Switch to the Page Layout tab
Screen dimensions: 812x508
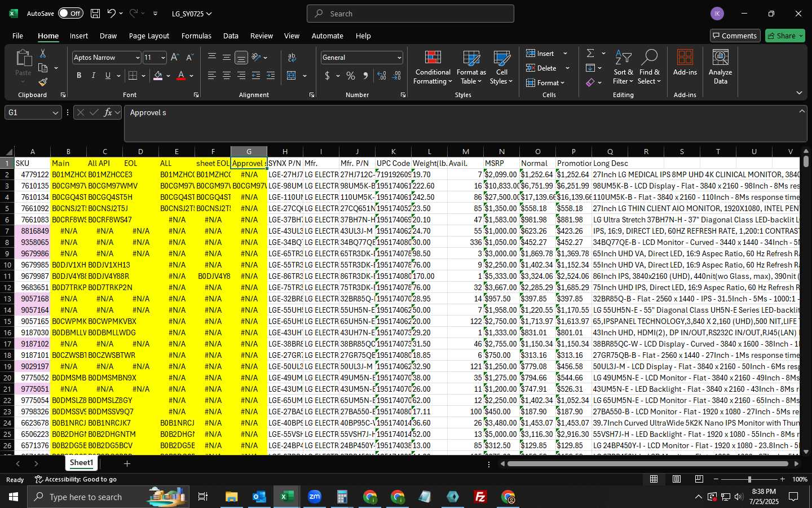click(x=149, y=36)
